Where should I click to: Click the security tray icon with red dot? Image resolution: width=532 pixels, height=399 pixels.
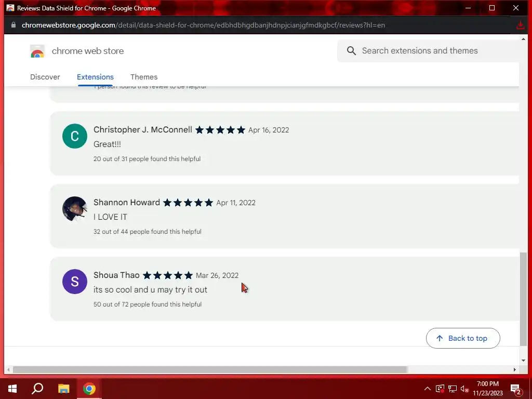[440, 389]
